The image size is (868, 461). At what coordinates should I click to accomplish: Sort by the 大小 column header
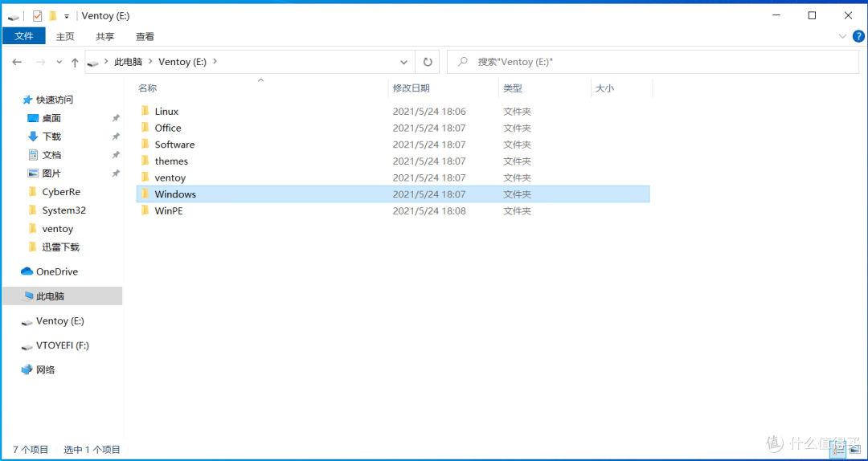pos(604,88)
